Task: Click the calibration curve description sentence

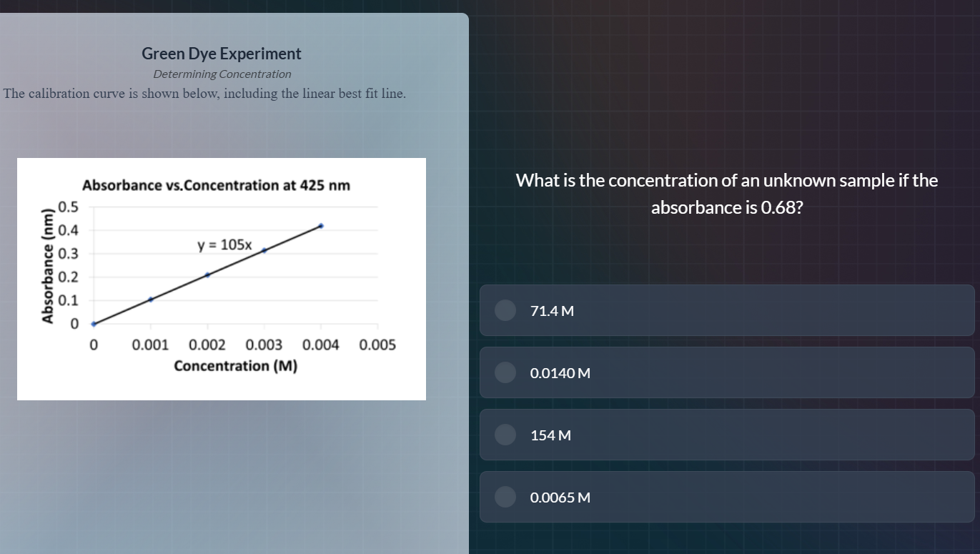Action: [204, 94]
